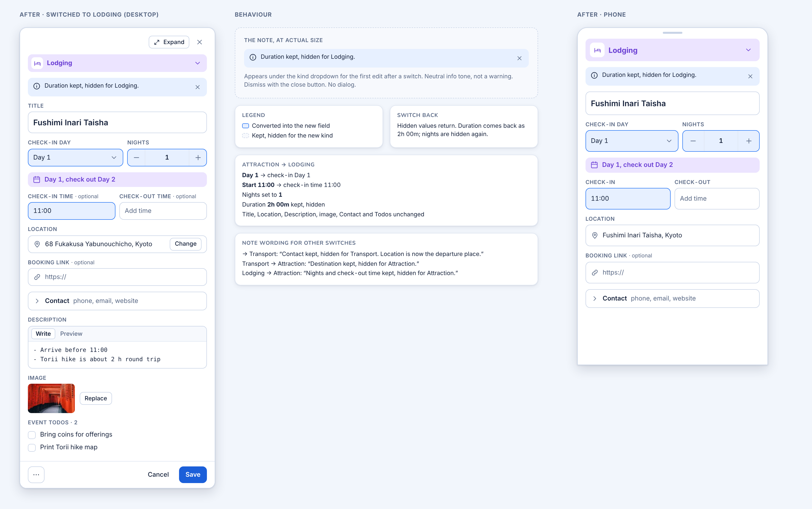Open the phone Check-in Day dropdown

tap(632, 141)
